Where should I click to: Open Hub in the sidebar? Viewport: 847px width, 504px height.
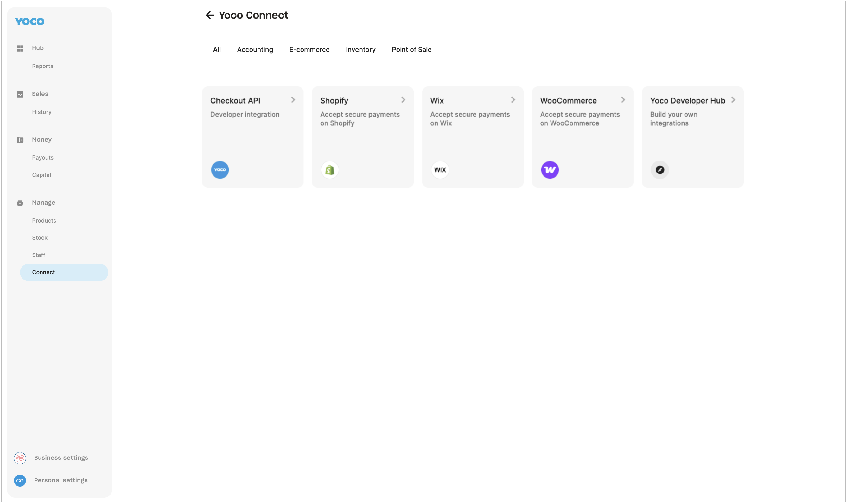click(38, 48)
